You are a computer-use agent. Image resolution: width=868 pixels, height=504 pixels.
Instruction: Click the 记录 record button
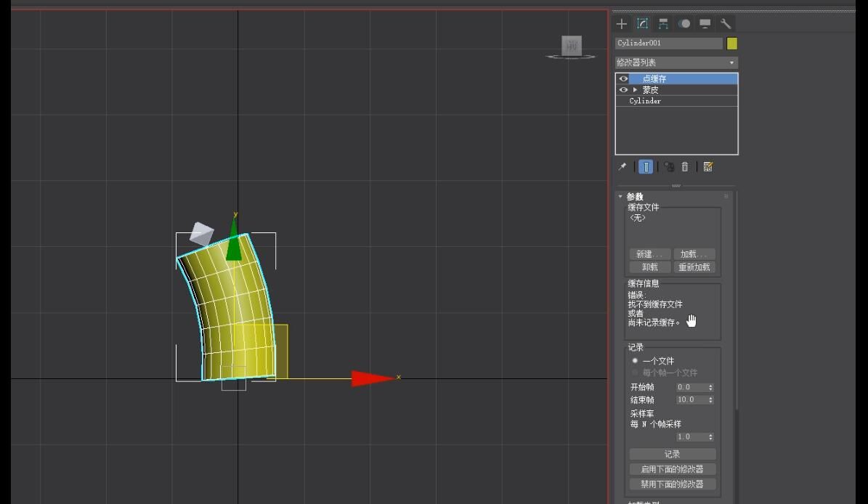point(673,454)
